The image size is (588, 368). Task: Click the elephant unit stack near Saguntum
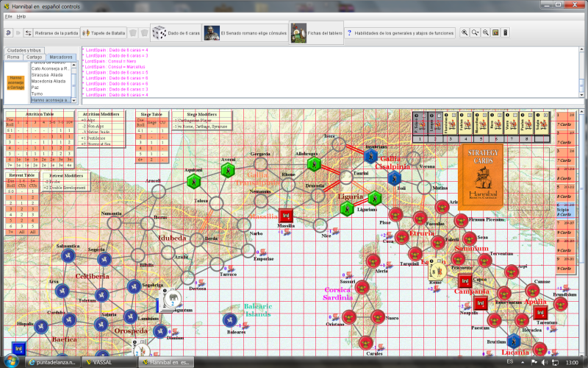(x=170, y=300)
